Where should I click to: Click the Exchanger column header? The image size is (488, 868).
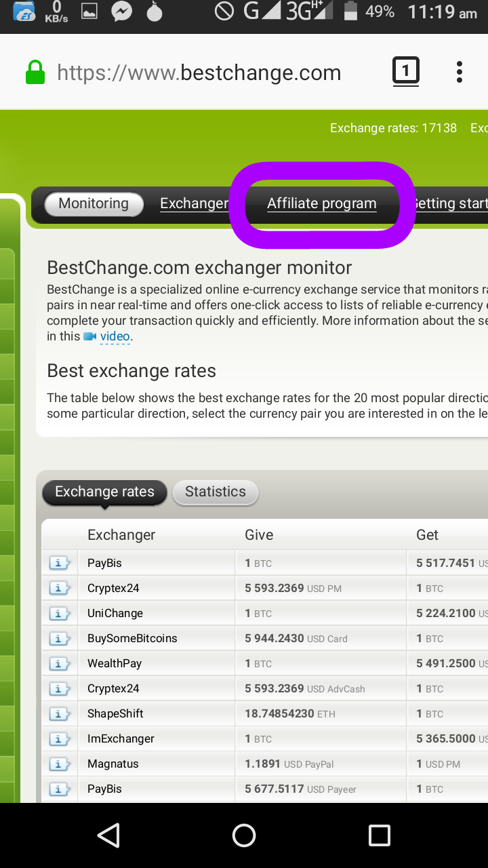(121, 535)
